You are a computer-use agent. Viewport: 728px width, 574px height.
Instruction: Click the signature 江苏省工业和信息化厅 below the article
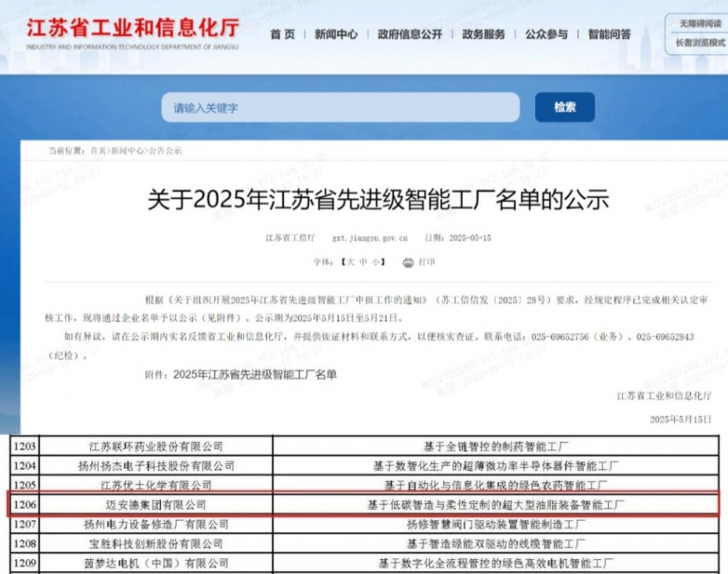[664, 395]
